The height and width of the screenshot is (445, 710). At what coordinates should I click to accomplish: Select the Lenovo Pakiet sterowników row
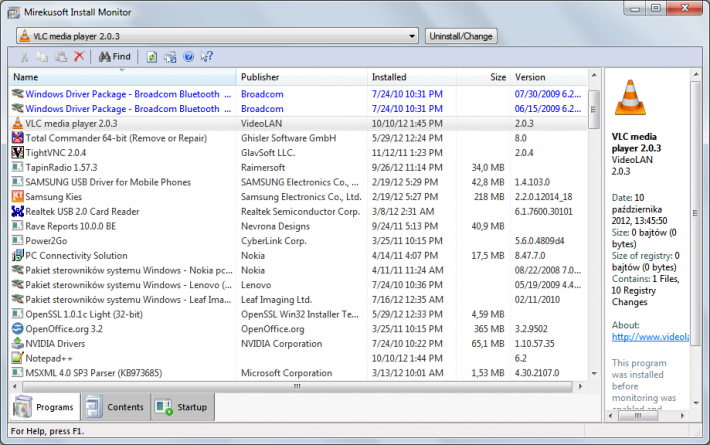[x=298, y=285]
